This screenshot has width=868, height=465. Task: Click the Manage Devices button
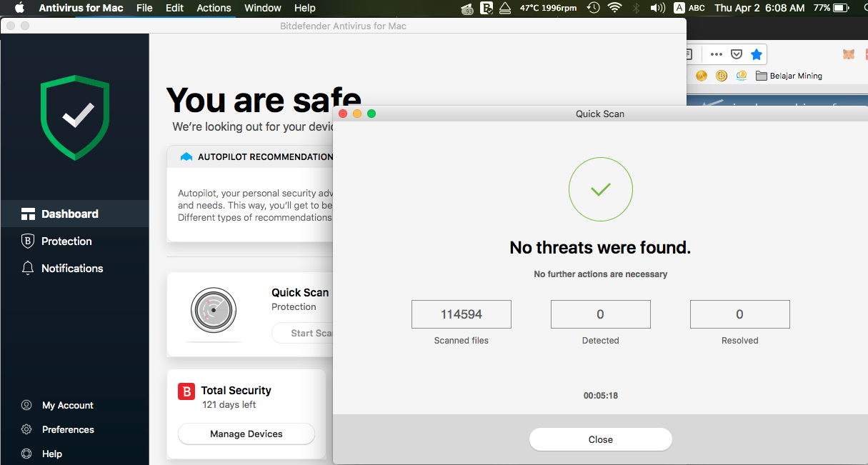[246, 434]
